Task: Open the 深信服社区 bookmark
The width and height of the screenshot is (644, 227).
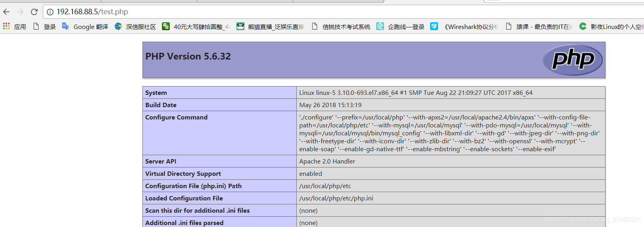Action: (x=135, y=27)
